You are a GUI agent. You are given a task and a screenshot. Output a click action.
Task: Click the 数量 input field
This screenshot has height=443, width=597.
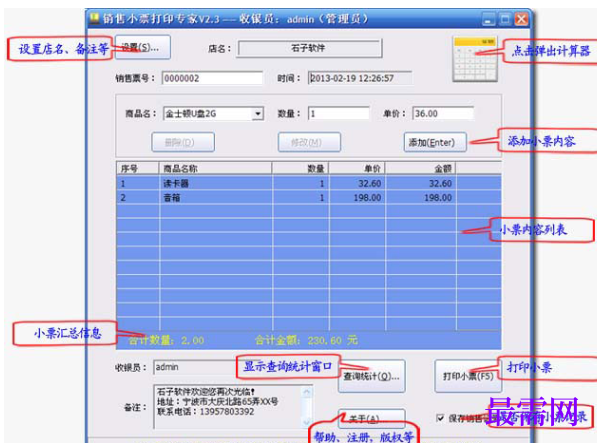[x=338, y=113]
